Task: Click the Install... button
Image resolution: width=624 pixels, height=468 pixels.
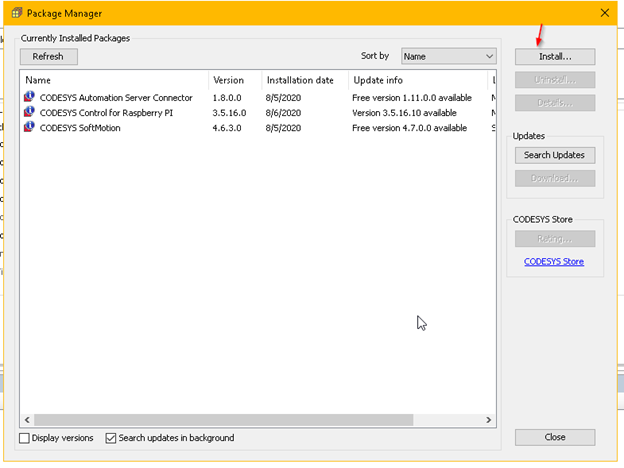Action: pos(555,57)
